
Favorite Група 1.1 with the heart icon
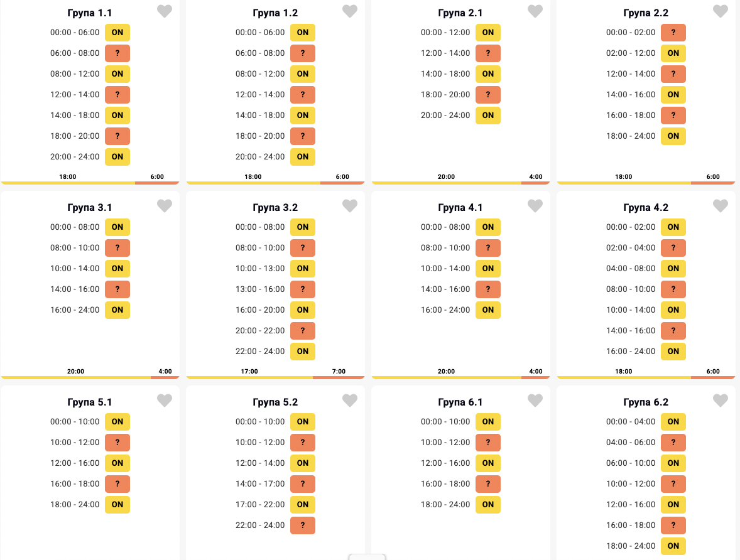pos(164,11)
